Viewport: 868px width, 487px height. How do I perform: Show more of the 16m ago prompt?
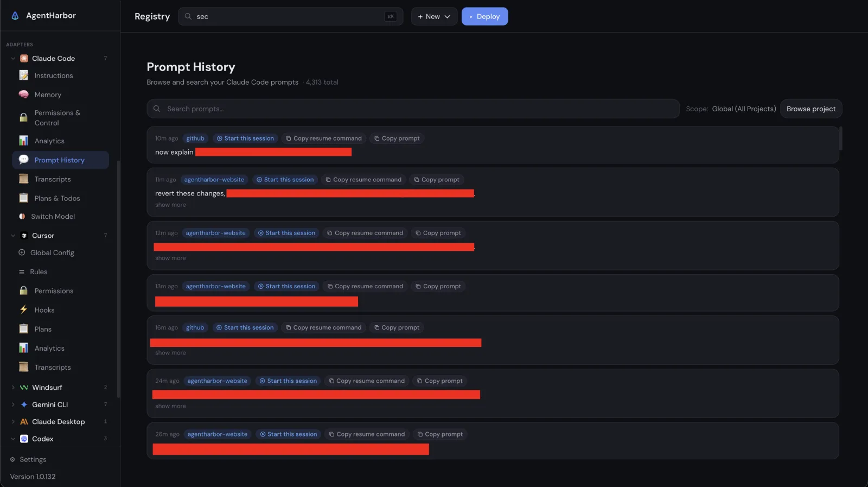(170, 353)
